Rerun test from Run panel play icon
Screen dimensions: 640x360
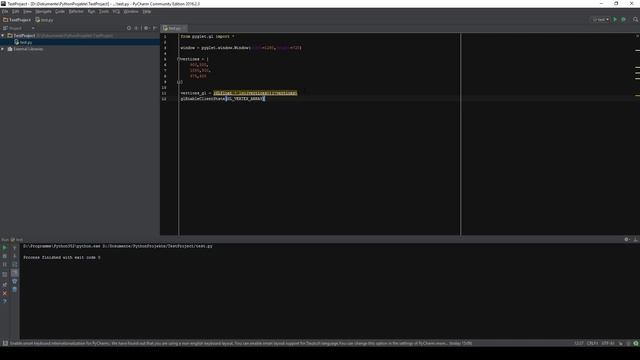point(5,248)
